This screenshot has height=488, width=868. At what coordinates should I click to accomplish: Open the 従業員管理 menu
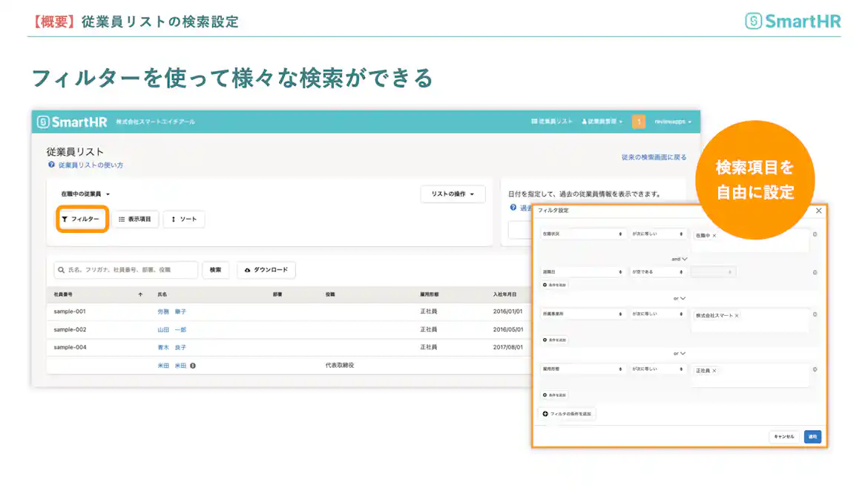(x=602, y=121)
